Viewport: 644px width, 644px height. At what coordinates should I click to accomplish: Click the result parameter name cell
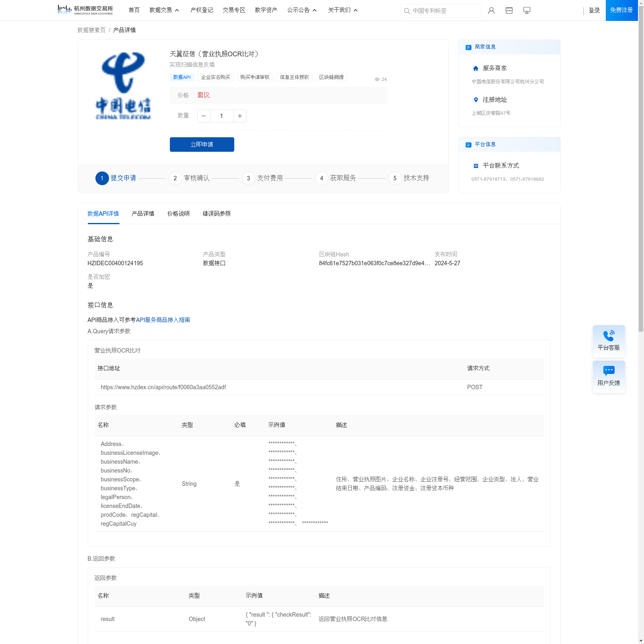[x=107, y=619]
